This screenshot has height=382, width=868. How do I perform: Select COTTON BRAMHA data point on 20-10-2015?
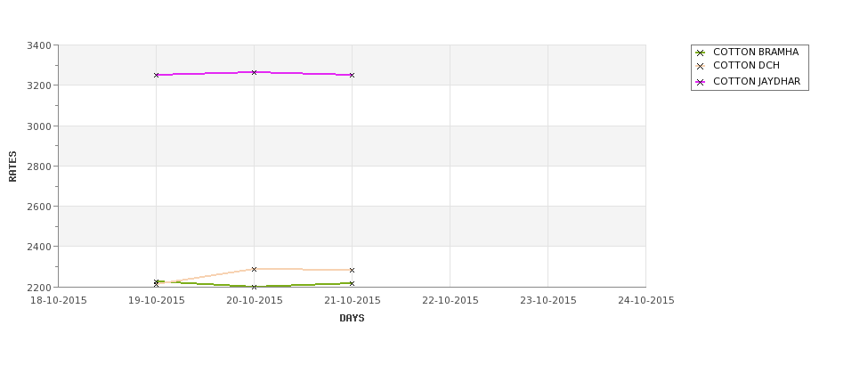tap(254, 288)
